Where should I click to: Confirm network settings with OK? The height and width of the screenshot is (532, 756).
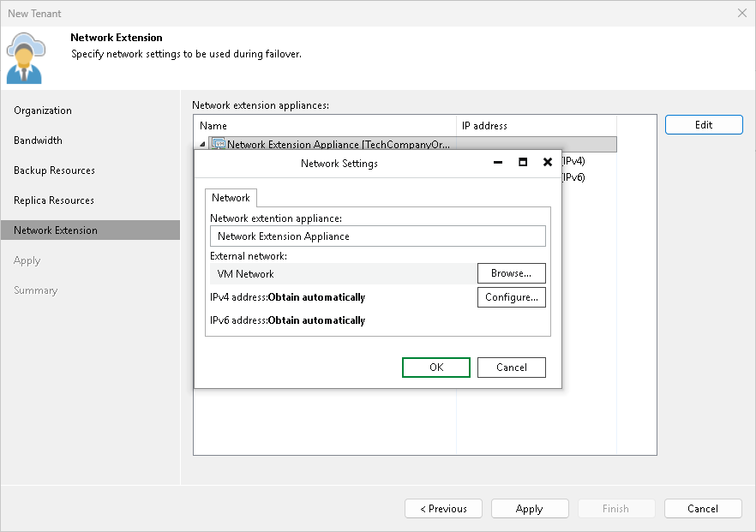[435, 367]
